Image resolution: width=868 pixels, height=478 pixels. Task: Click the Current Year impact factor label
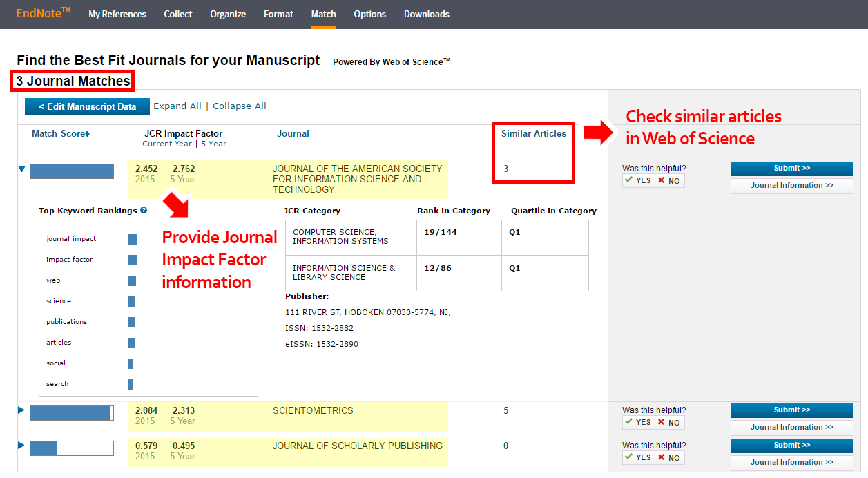167,144
